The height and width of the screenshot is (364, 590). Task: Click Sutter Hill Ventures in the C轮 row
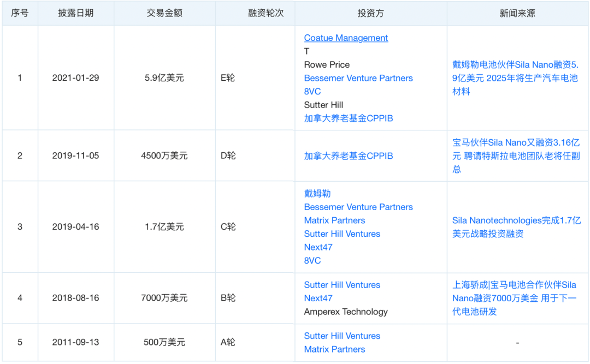tap(342, 234)
